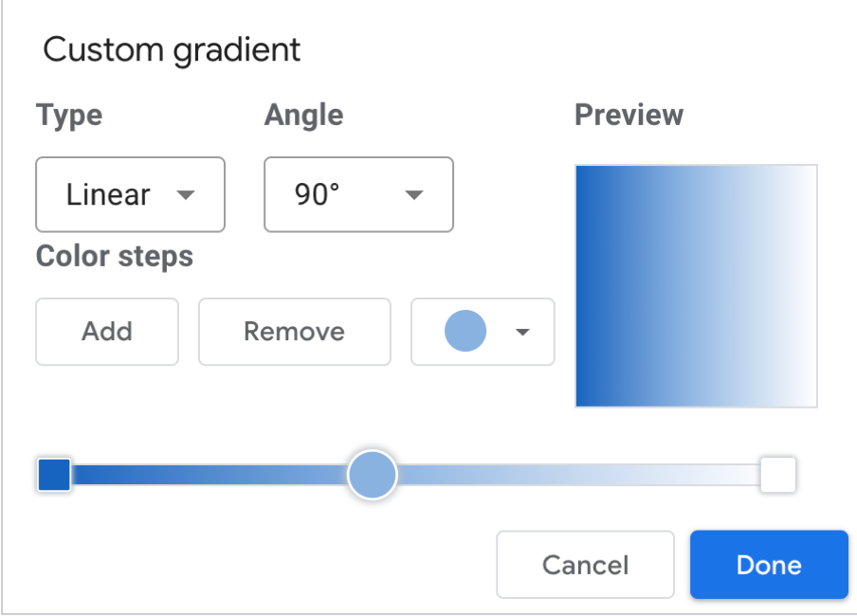Viewport: 857px width, 616px height.
Task: Click the Color steps section label
Action: coord(114,256)
